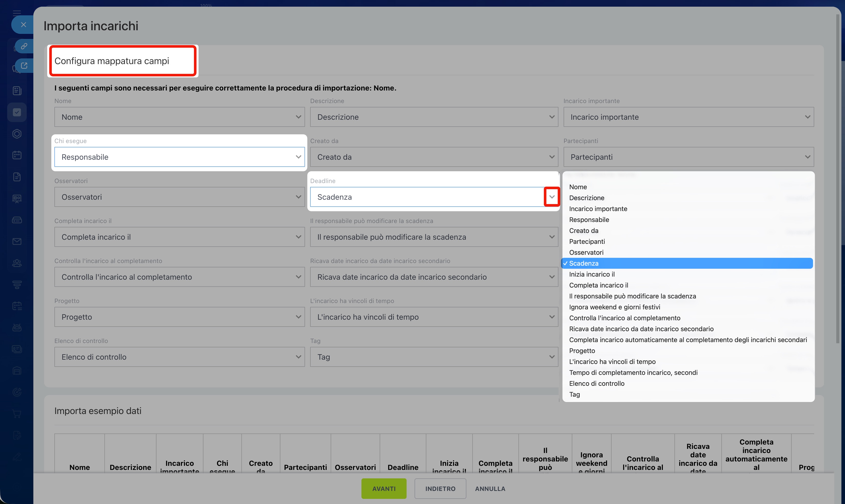The height and width of the screenshot is (504, 845).
Task: Open the Workgroups people icon in the sidebar
Action: (x=17, y=263)
